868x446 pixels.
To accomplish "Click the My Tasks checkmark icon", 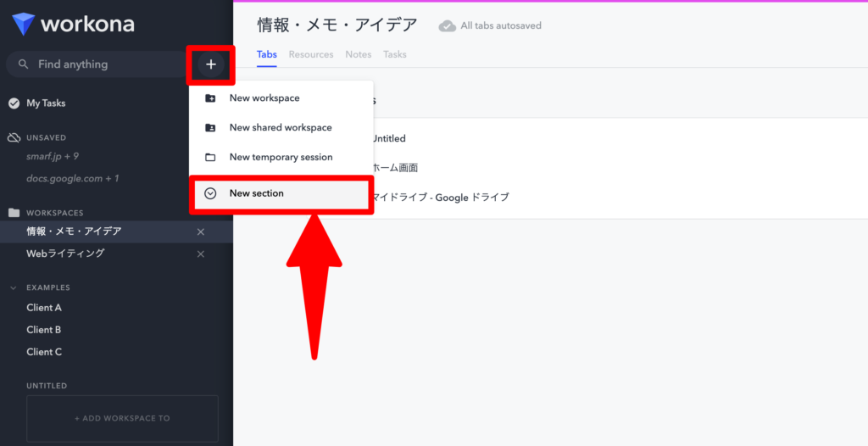I will 14,103.
